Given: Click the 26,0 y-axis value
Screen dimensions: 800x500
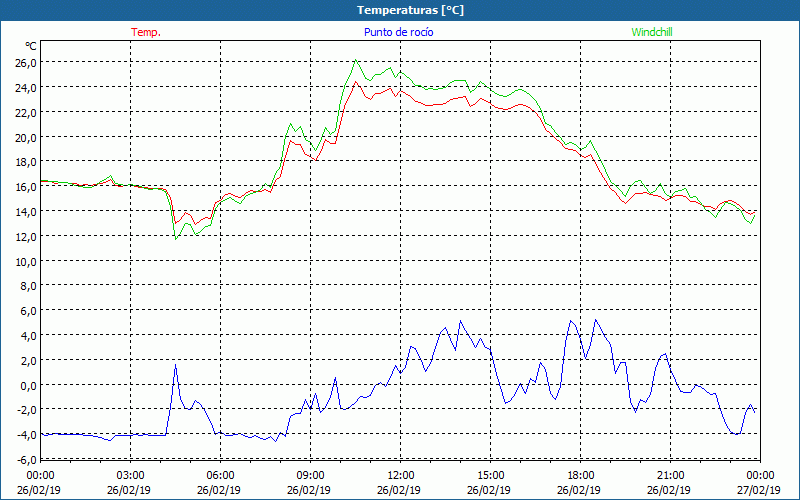Looking at the screenshot, I should click(26, 63).
